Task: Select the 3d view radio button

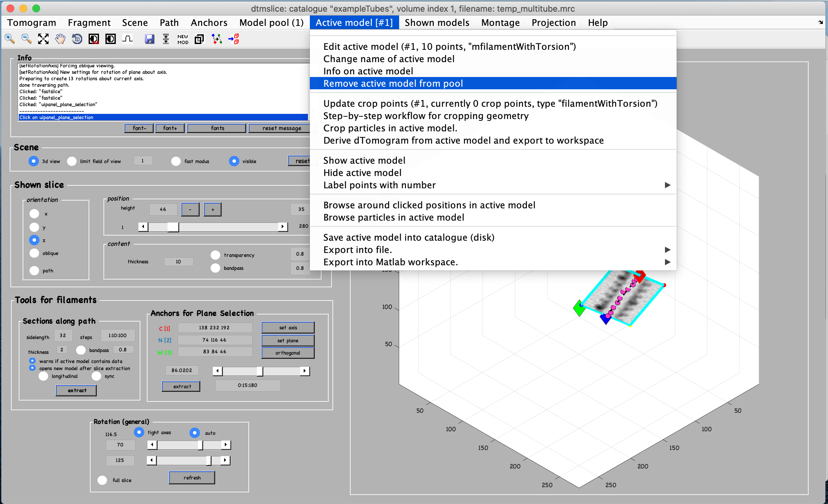Action: 33,161
